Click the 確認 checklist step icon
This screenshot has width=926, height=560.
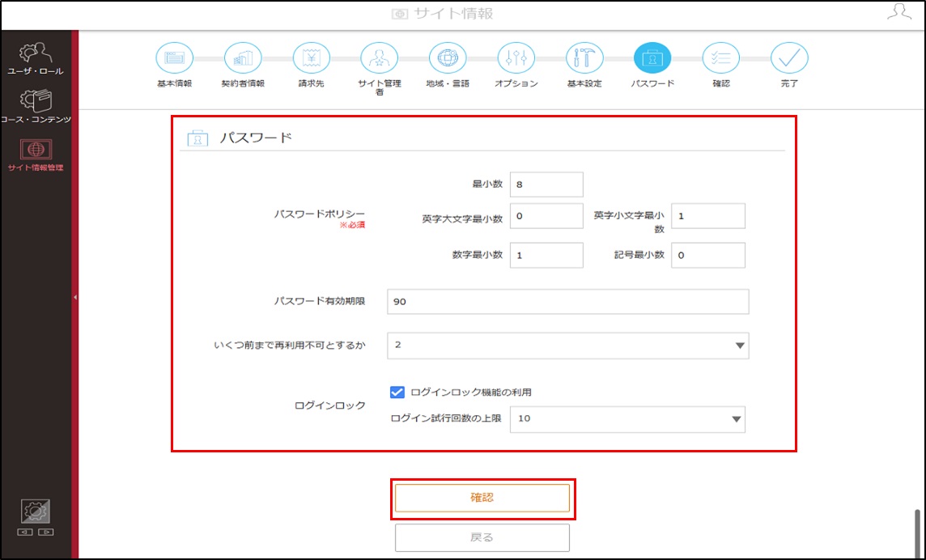[721, 58]
